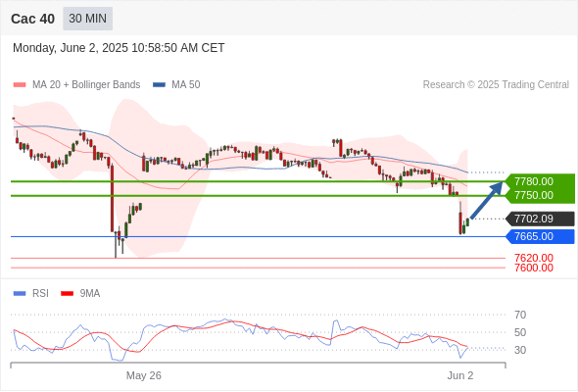The height and width of the screenshot is (392, 578).
Task: Click the blue upward forecast arrow
Action: click(487, 200)
